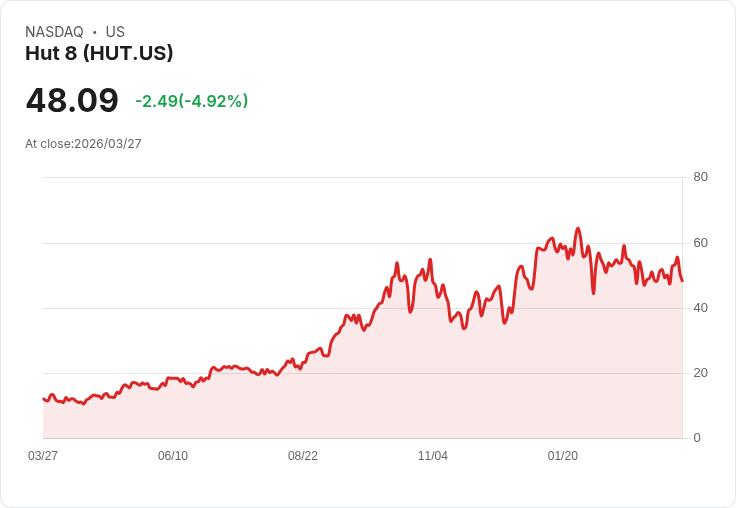Click the highest peak of the price line
The image size is (736, 508).
point(578,229)
